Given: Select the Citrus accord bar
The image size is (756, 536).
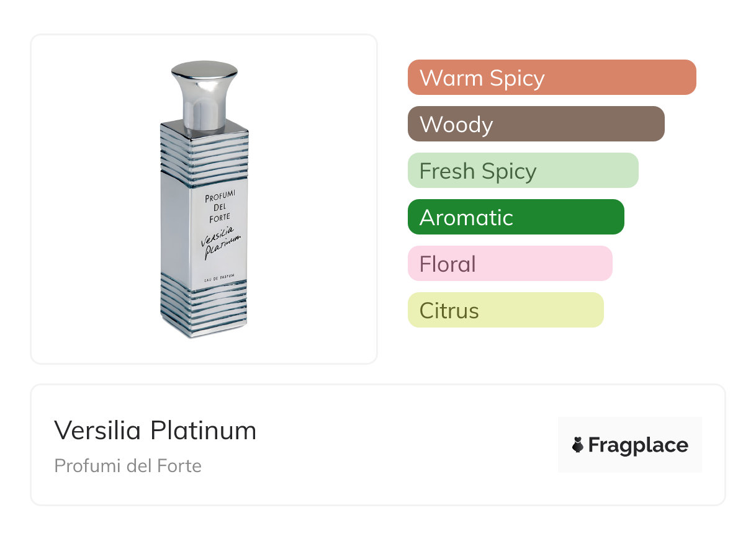Looking at the screenshot, I should pos(505,310).
